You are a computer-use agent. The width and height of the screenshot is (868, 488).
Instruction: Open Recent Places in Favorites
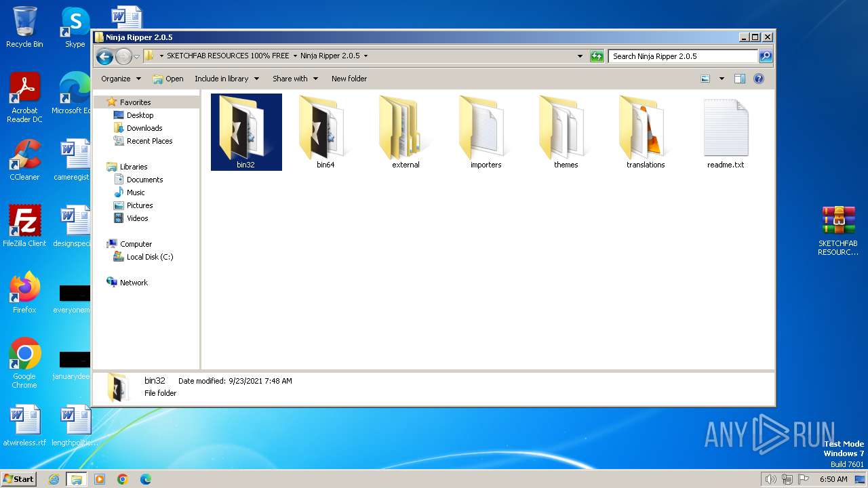(149, 141)
